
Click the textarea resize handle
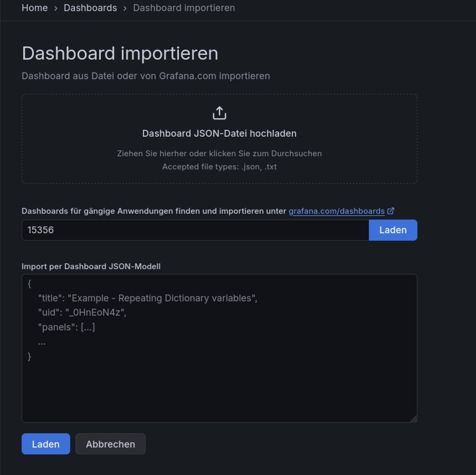coord(414,419)
